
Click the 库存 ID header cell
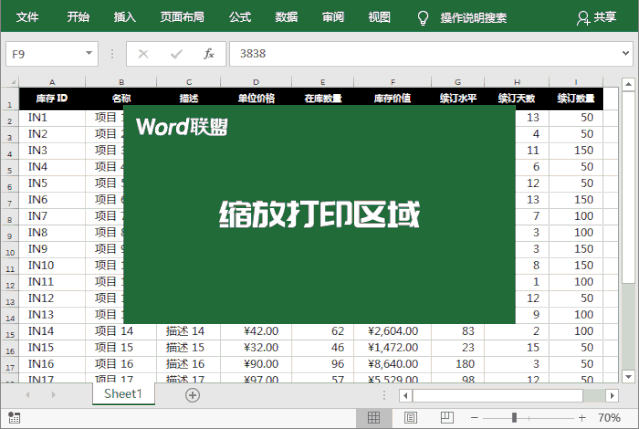tap(52, 98)
